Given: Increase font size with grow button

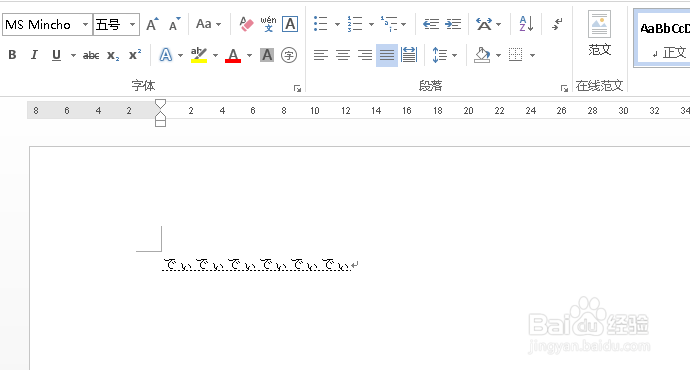Looking at the screenshot, I should tap(152, 24).
